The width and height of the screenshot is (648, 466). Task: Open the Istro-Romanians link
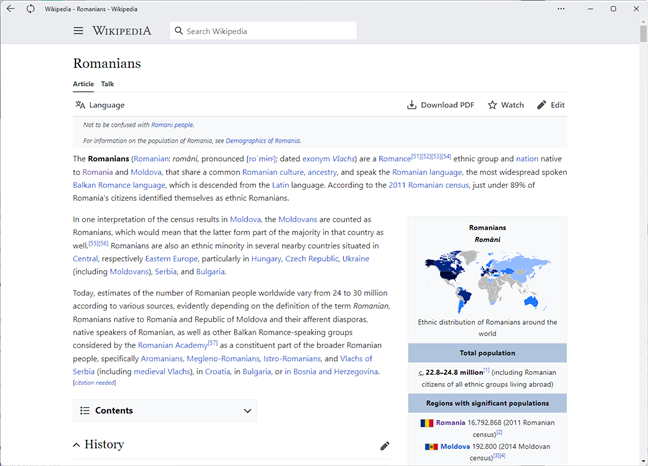tap(292, 359)
